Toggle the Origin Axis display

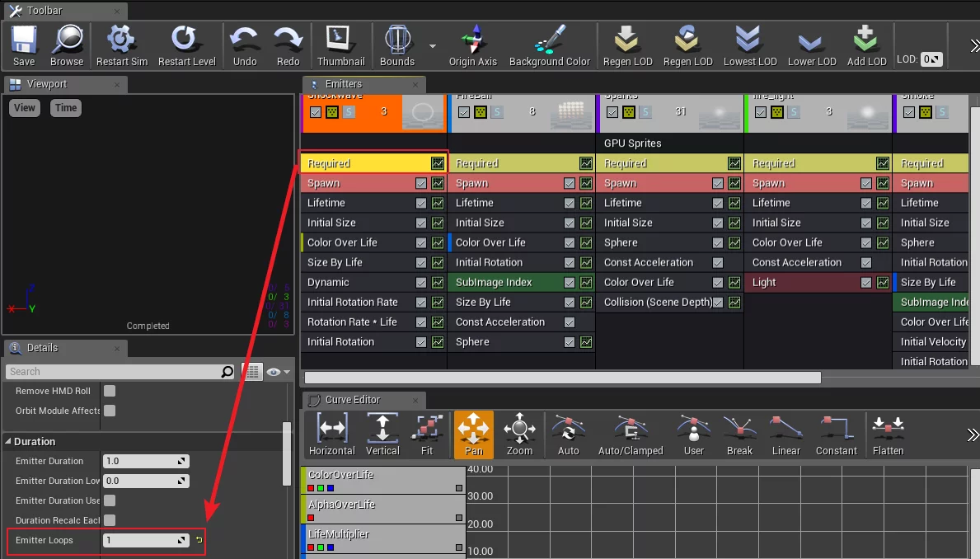472,40
